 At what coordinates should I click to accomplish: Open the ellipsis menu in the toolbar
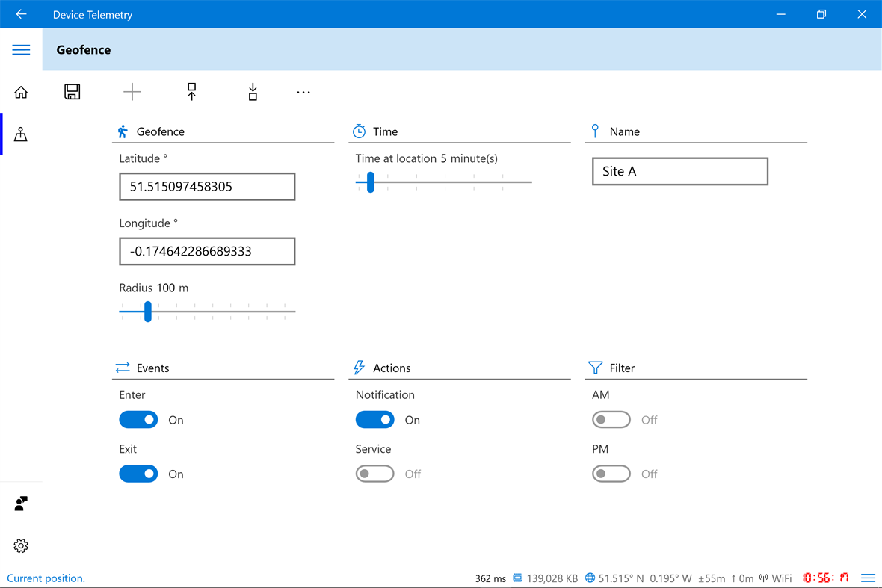coord(303,91)
